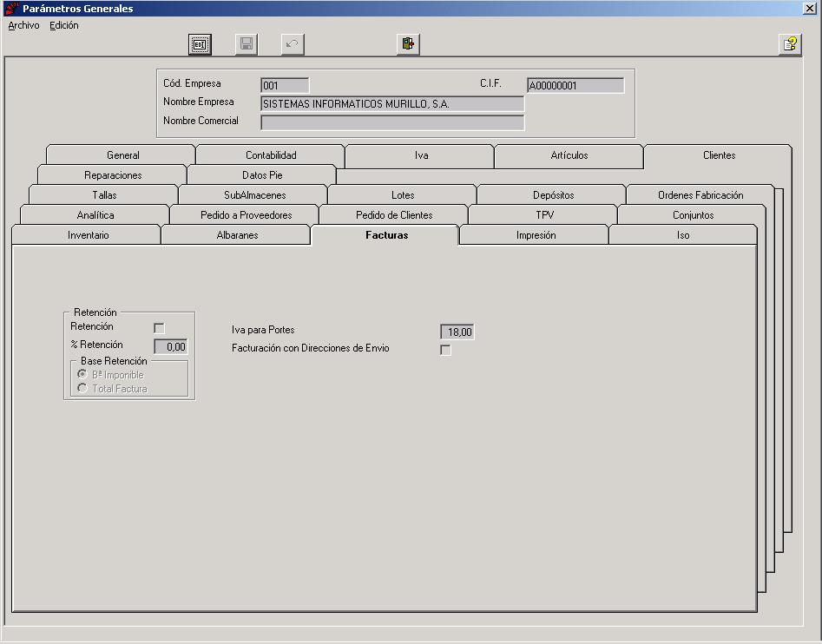Select the Analítica tab
The width and height of the screenshot is (822, 644).
95,215
